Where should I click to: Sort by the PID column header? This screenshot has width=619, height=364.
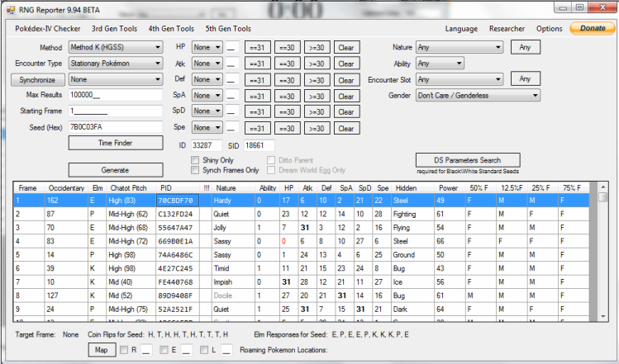[178, 188]
